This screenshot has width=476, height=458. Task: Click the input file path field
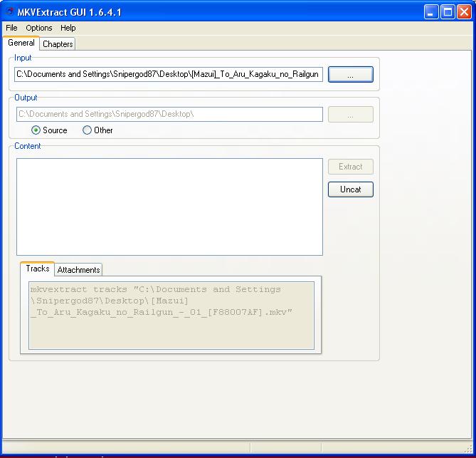(x=169, y=75)
